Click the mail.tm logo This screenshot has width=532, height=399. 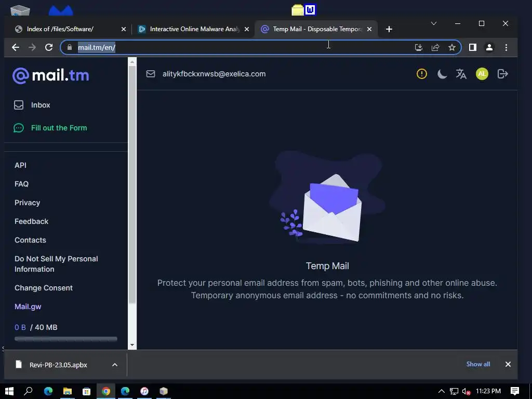coord(51,75)
